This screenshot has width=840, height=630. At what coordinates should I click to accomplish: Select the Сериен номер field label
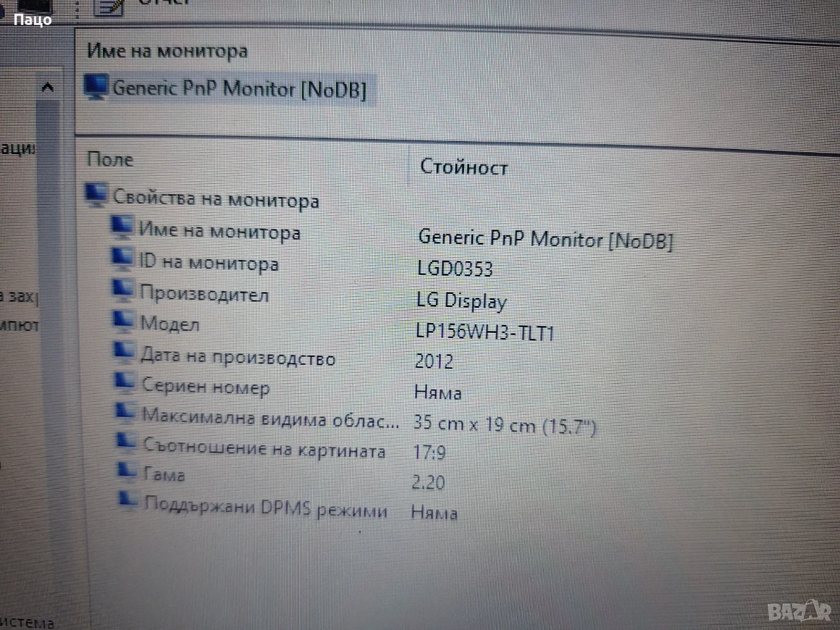click(x=205, y=387)
